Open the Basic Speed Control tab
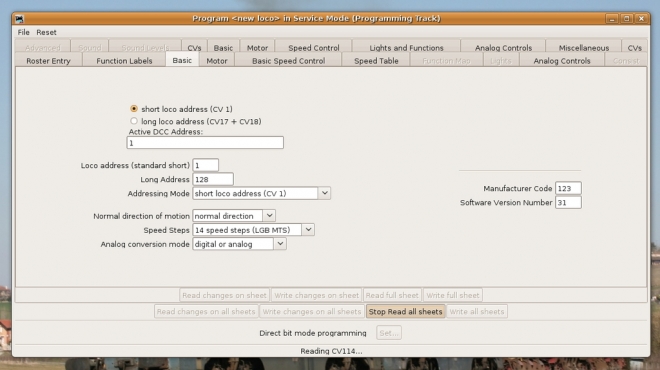 coord(288,61)
